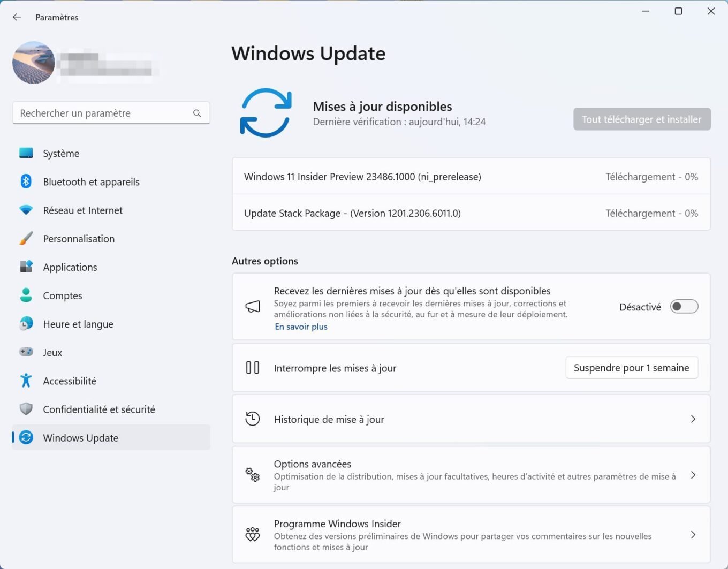This screenshot has height=569, width=728.
Task: Click the history clock icon
Action: [253, 419]
